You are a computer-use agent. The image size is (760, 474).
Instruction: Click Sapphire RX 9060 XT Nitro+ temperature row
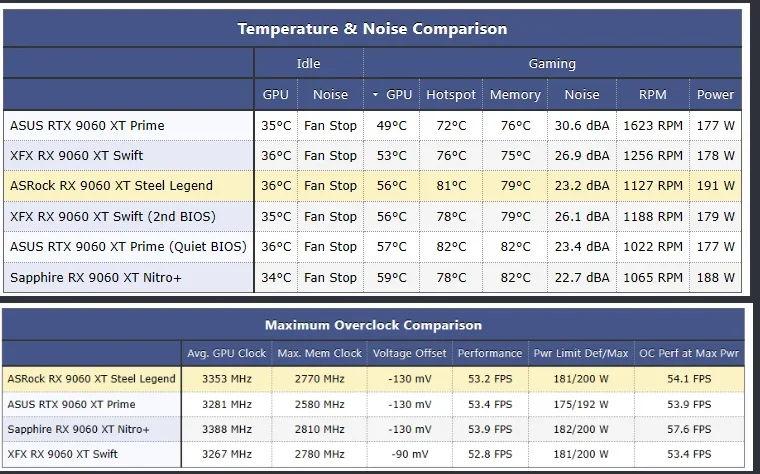[372, 277]
